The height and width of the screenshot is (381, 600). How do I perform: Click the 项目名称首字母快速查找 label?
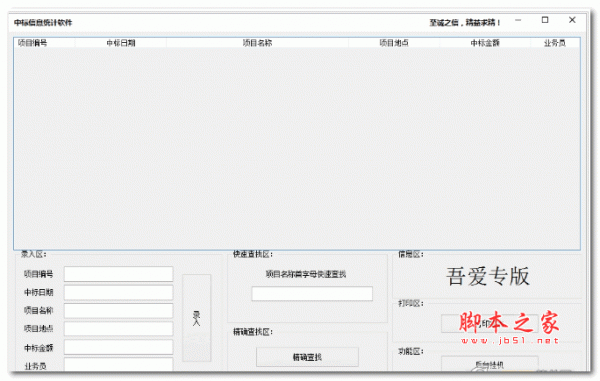click(306, 274)
